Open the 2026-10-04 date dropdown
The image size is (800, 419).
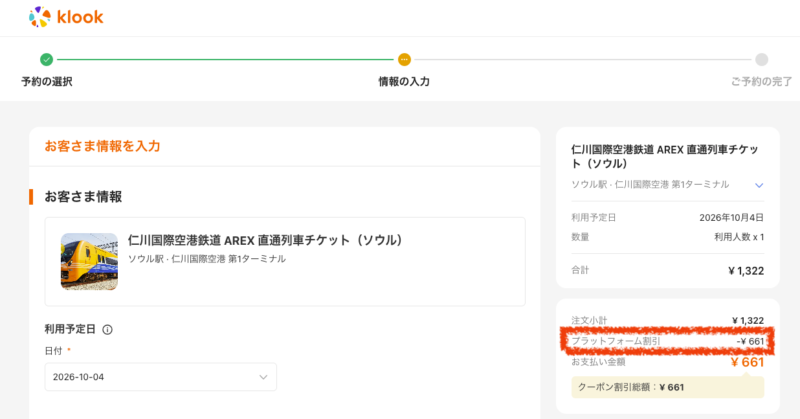pos(161,377)
